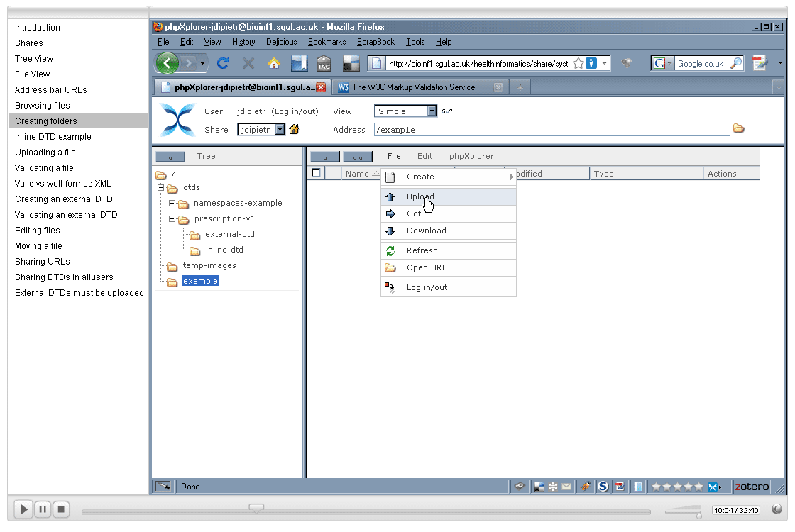Jump to the Introduction chapter

(x=38, y=28)
